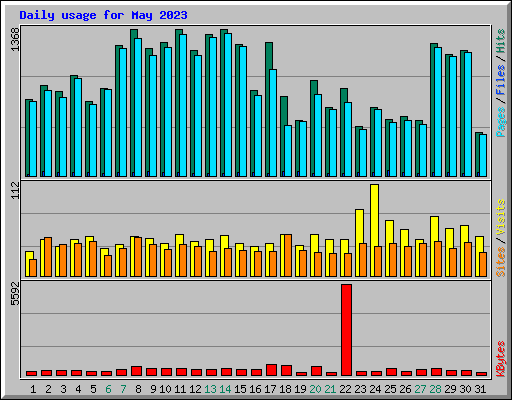The image size is (512, 400).
Task: Click the 1368 hits axis value
Action: (16, 40)
